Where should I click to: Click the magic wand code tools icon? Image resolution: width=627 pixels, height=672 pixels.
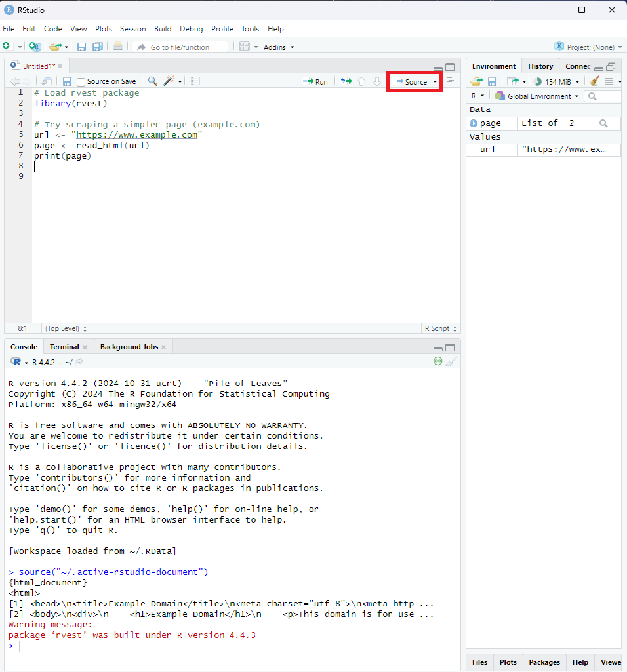(x=169, y=81)
